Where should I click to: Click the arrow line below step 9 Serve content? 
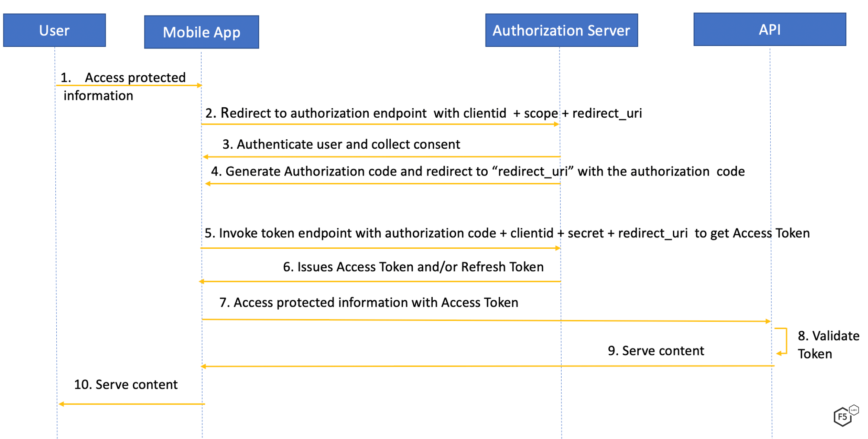(x=487, y=366)
